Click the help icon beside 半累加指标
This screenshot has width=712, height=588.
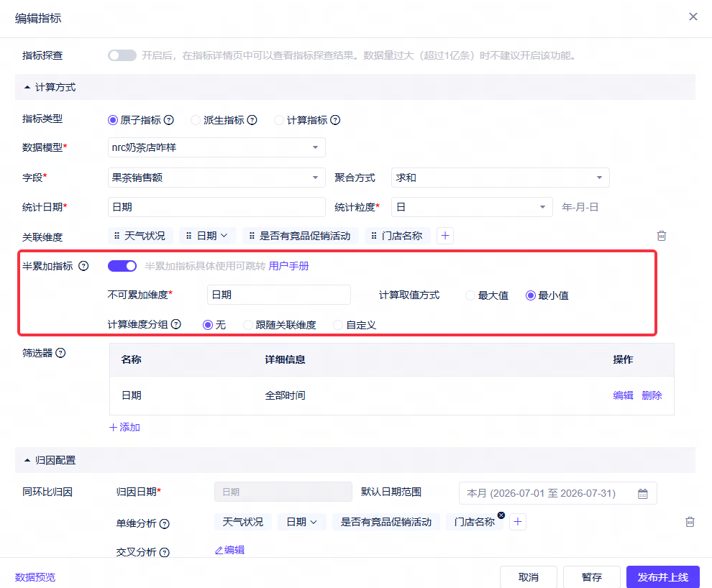(x=83, y=266)
